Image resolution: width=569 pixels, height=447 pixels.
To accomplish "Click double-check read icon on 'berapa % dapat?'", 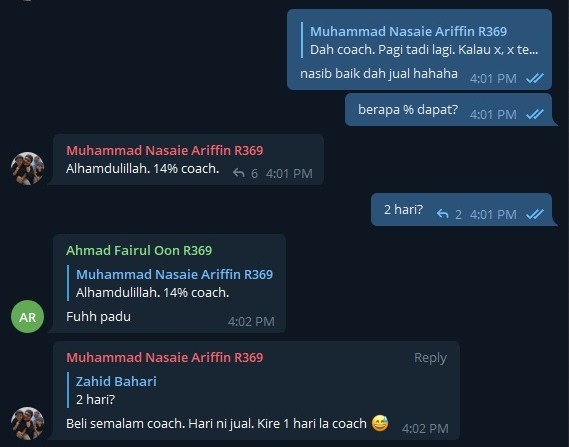I will 535,114.
